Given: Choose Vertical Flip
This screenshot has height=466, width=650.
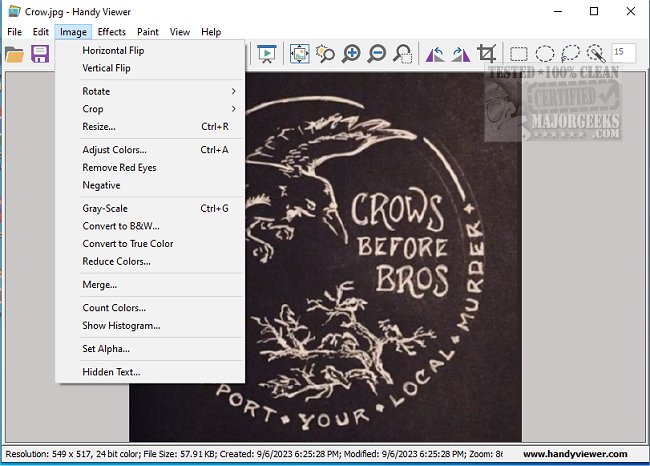Looking at the screenshot, I should [150, 68].
